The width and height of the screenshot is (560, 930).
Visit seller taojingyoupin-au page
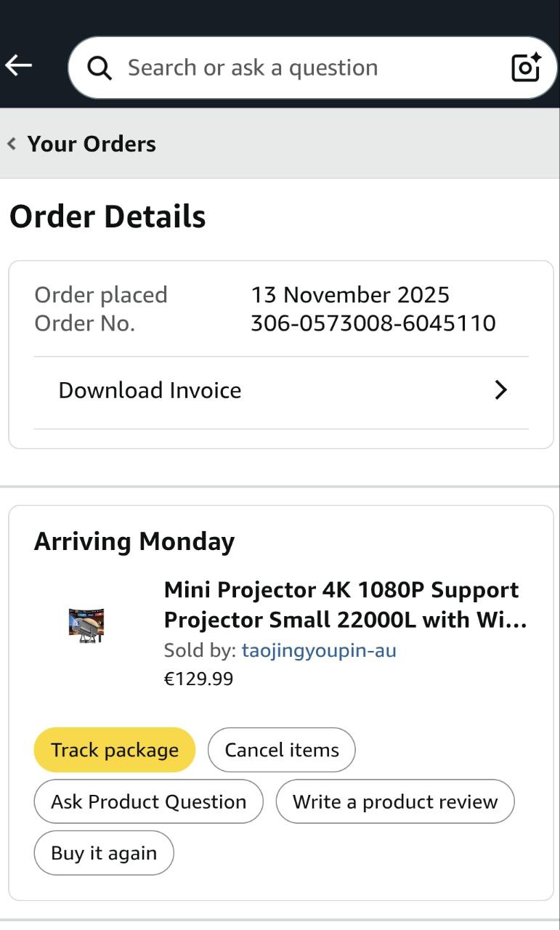coord(319,650)
